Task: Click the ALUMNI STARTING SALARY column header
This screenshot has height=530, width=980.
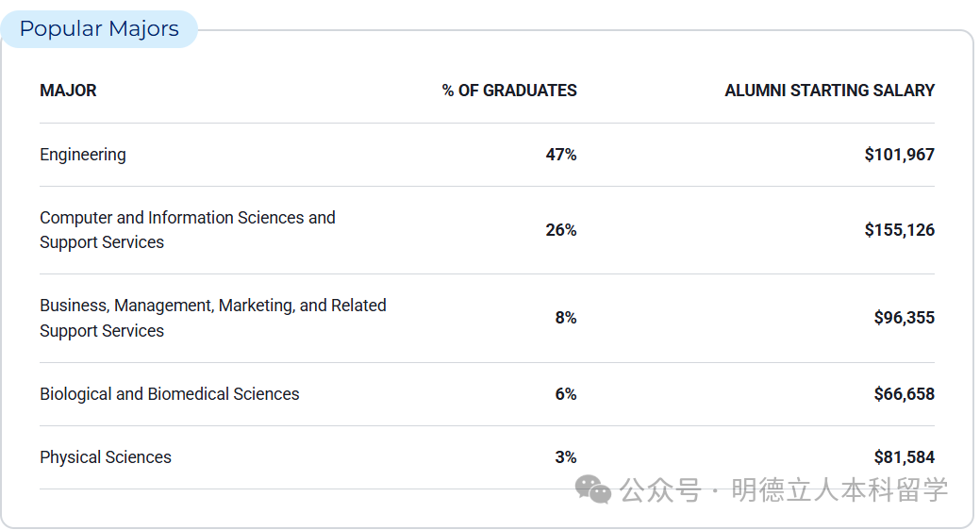Action: coord(829,91)
